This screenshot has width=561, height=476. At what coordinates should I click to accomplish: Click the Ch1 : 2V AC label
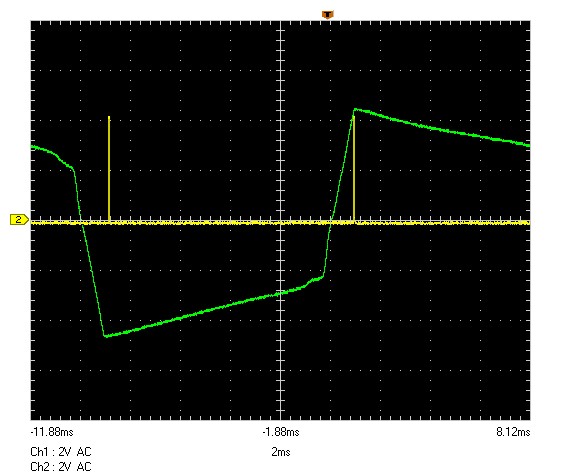[61, 452]
